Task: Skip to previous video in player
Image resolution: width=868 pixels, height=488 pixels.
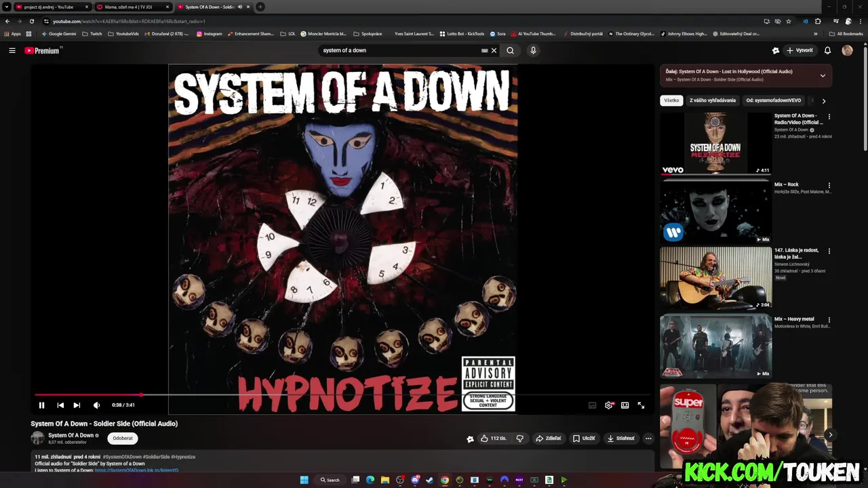Action: 60,405
